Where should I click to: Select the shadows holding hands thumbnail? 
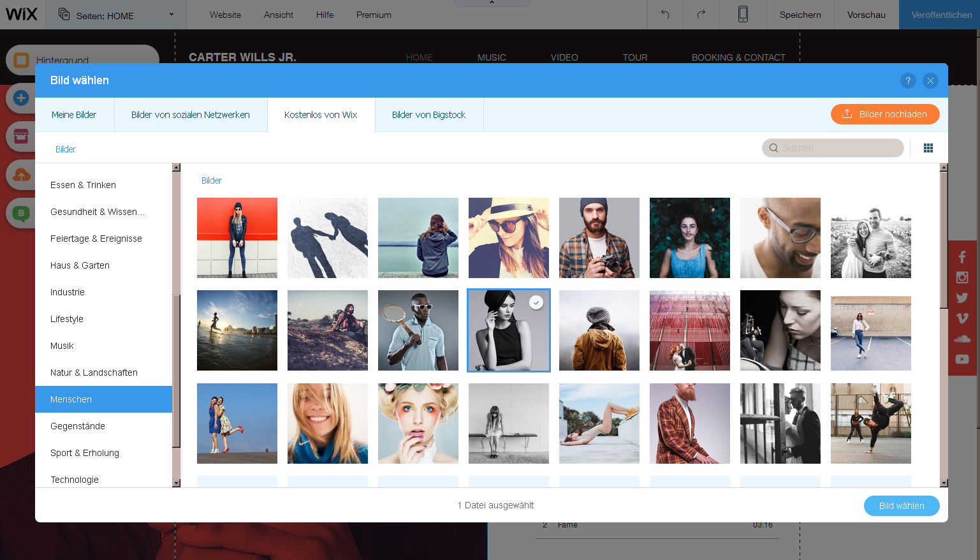328,238
